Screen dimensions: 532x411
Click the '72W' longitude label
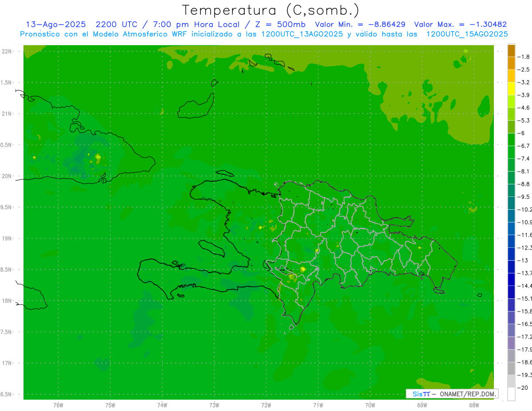(x=266, y=405)
